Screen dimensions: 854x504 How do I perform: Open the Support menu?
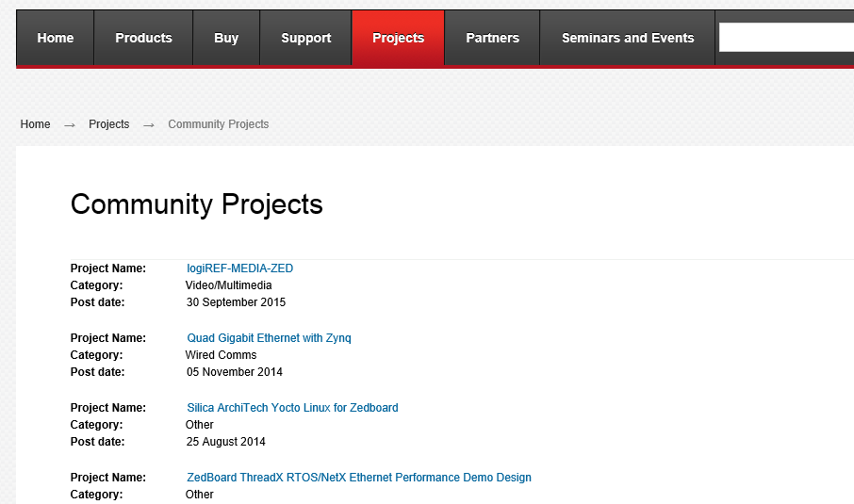click(305, 38)
